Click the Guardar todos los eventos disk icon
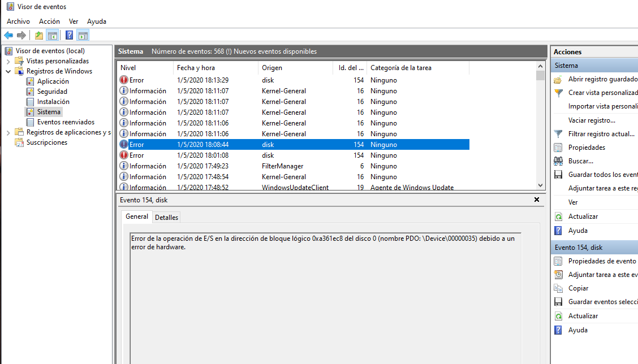This screenshot has width=638, height=364. pyautogui.click(x=558, y=175)
